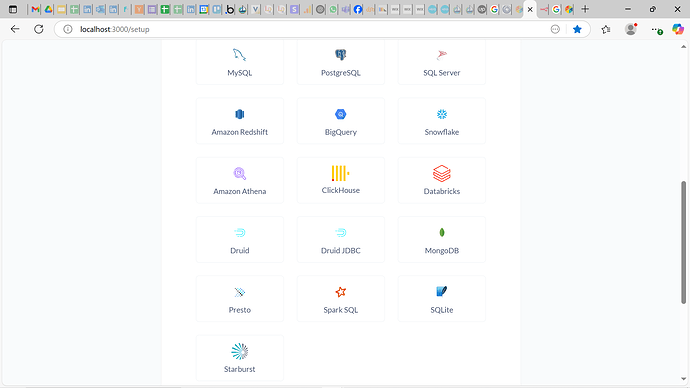View site information icon in address bar
The width and height of the screenshot is (690, 388).
[67, 29]
